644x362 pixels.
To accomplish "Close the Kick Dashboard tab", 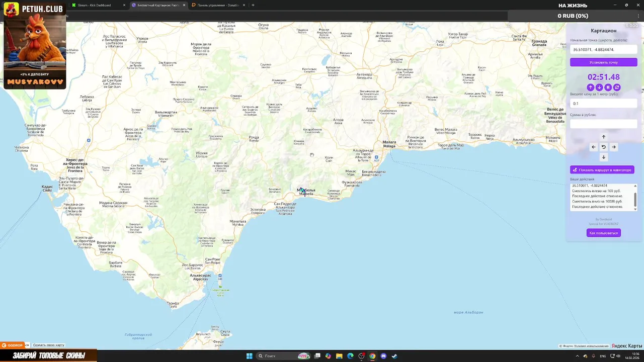I will click(124, 5).
